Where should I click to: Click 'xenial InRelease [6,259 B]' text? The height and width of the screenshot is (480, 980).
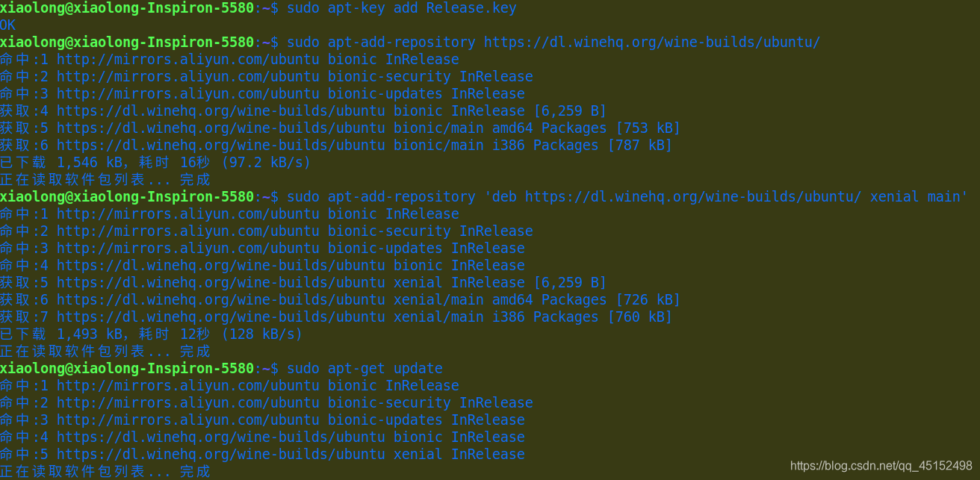pyautogui.click(x=500, y=283)
